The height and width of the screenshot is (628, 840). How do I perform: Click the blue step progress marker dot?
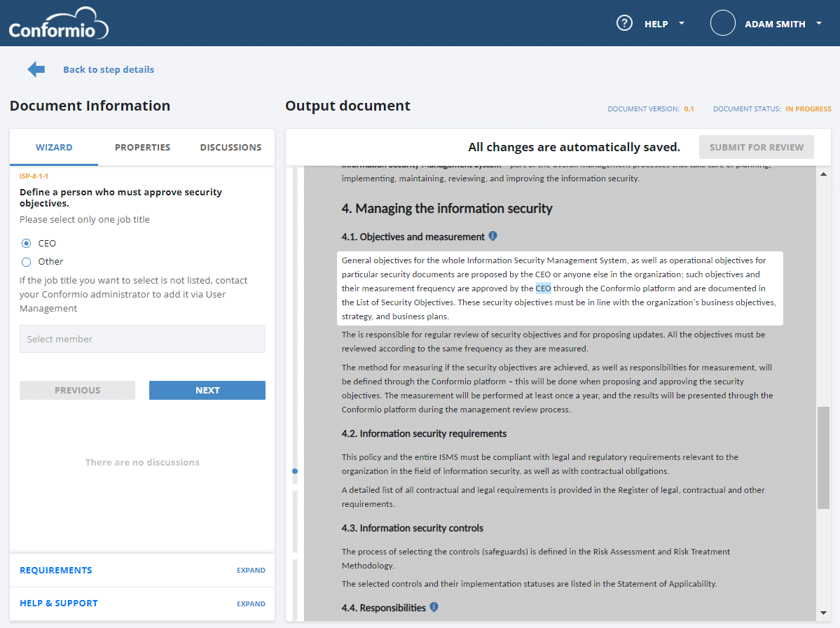point(295,471)
